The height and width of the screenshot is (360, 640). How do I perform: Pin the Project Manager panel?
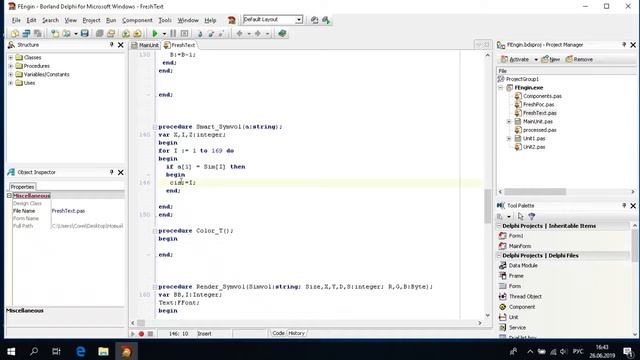coord(624,45)
